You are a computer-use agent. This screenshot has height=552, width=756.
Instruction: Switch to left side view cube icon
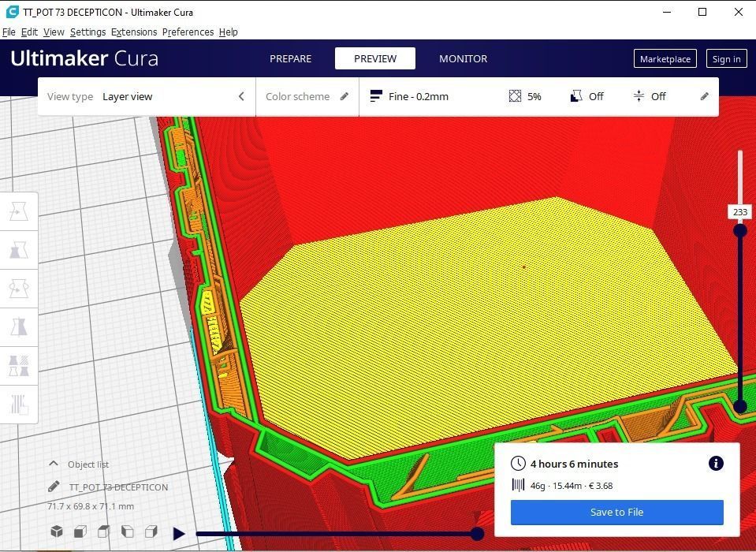tap(127, 531)
